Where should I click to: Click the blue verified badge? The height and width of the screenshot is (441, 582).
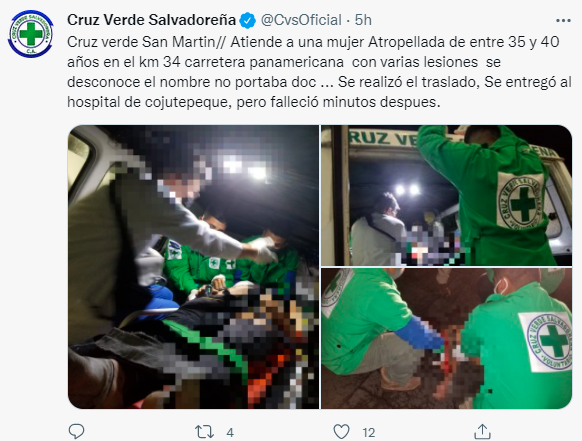248,20
